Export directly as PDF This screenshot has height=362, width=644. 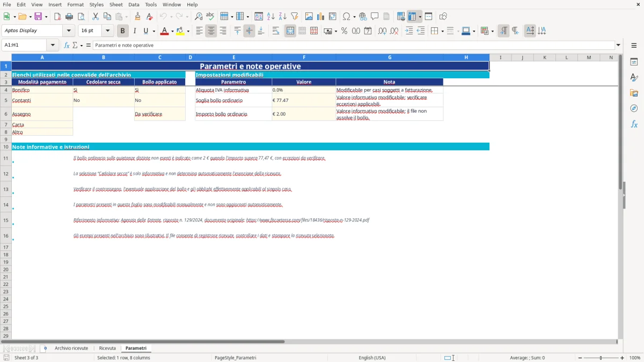pos(57,16)
